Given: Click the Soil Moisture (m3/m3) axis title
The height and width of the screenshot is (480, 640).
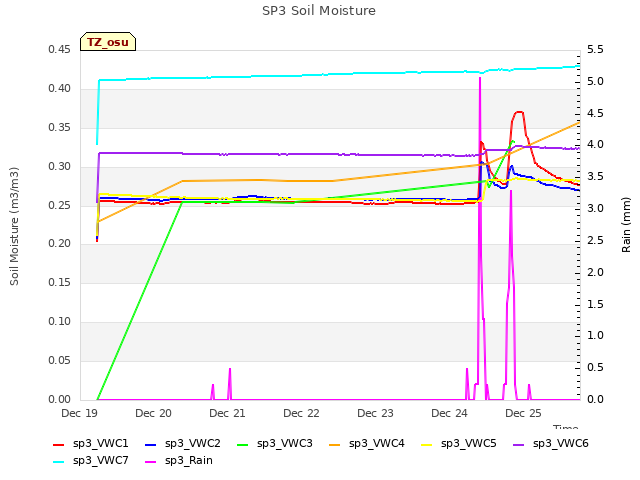Looking at the screenshot, I should coord(14,226).
